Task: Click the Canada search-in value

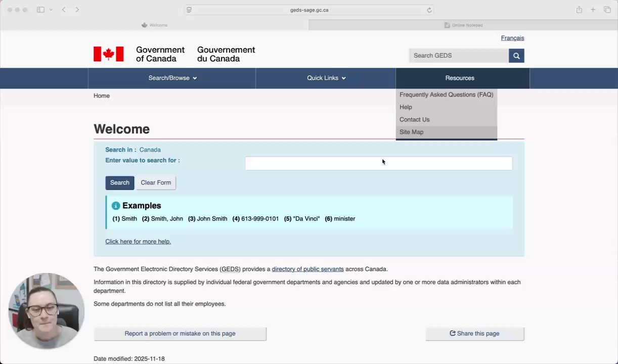Action: click(x=150, y=150)
